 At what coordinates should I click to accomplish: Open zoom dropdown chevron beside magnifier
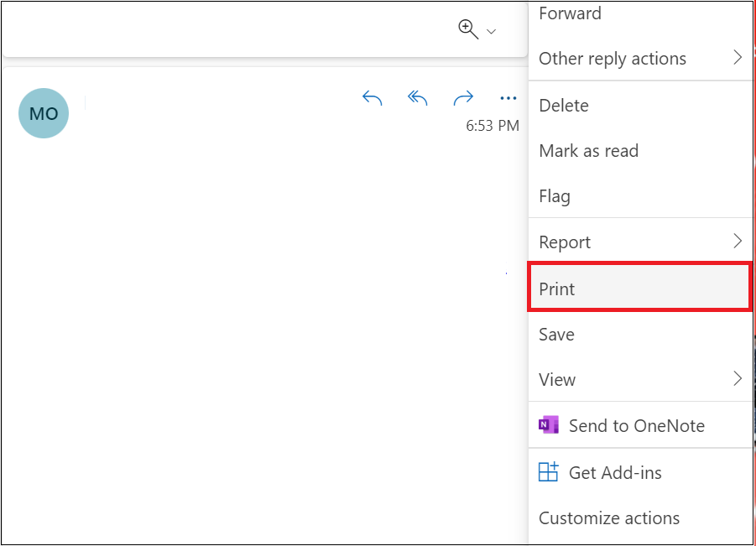(x=492, y=32)
